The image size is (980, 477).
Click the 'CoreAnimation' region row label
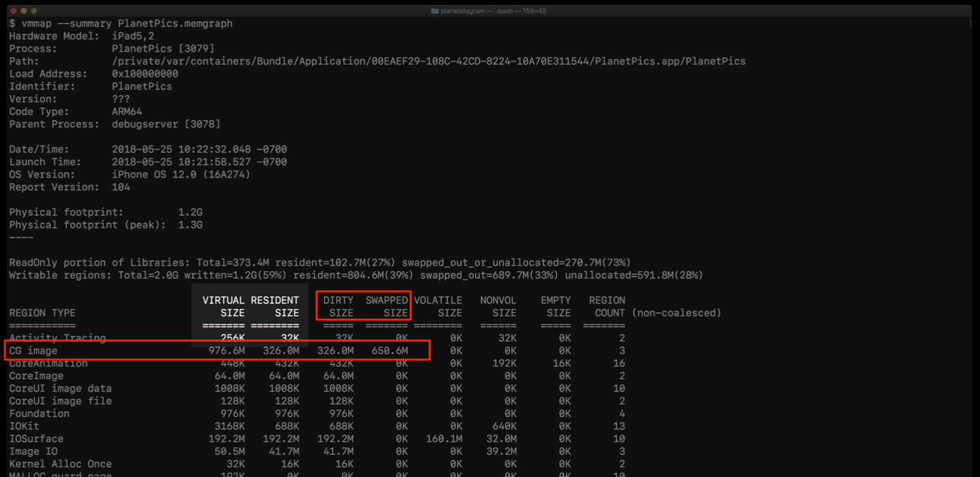(49, 363)
